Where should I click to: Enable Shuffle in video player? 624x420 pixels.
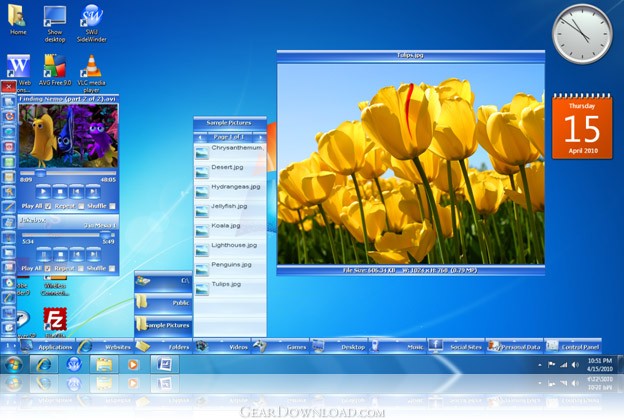[x=112, y=206]
